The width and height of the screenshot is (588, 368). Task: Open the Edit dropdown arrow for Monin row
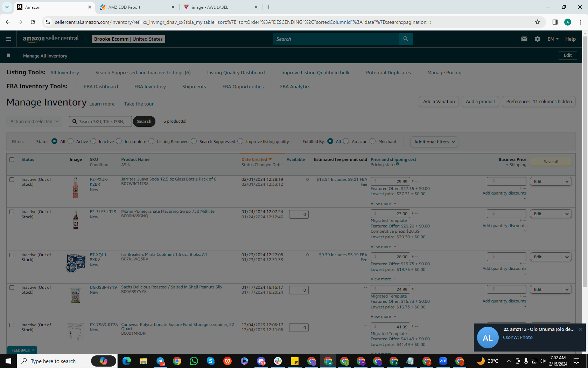[567, 214]
